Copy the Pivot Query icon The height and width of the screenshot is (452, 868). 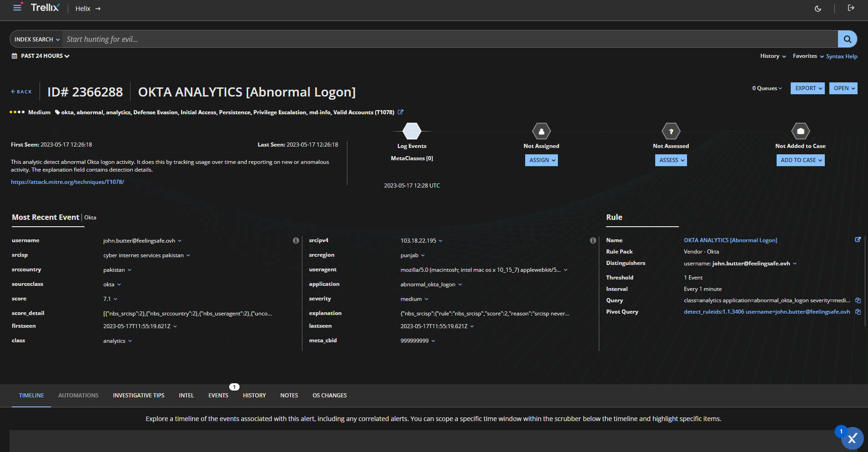coord(858,312)
